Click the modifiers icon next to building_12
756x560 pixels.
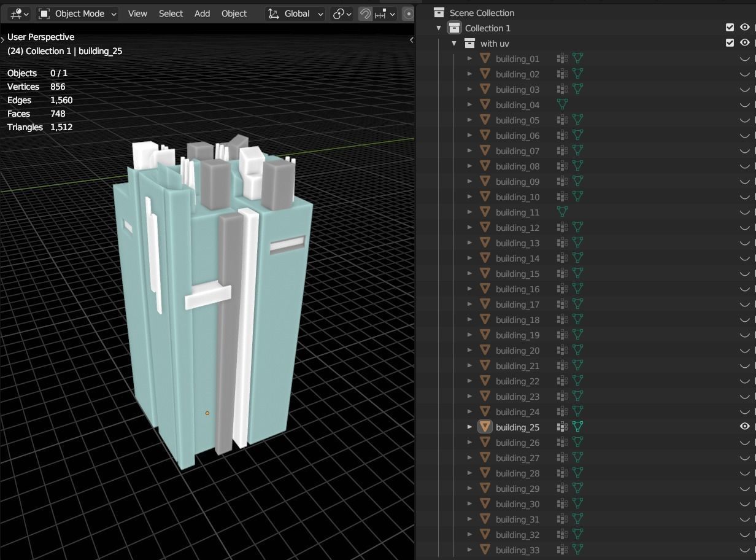pos(562,227)
